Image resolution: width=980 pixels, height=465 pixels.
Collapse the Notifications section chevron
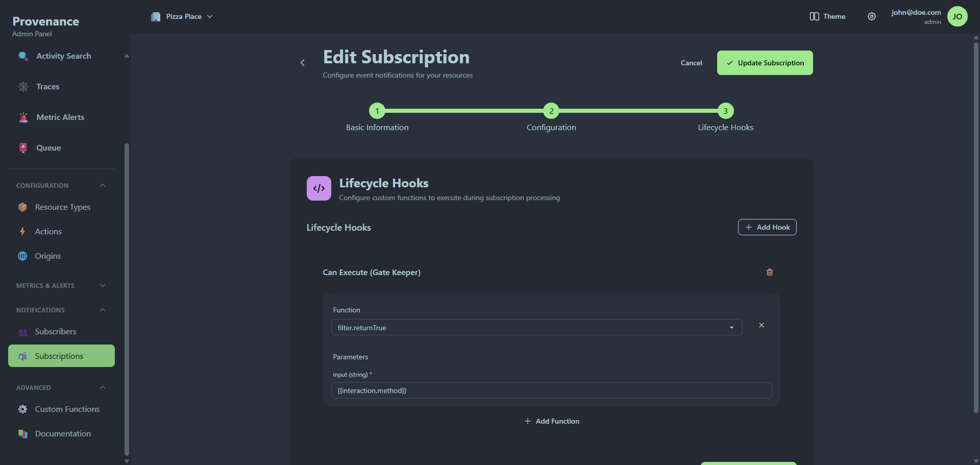(x=102, y=310)
